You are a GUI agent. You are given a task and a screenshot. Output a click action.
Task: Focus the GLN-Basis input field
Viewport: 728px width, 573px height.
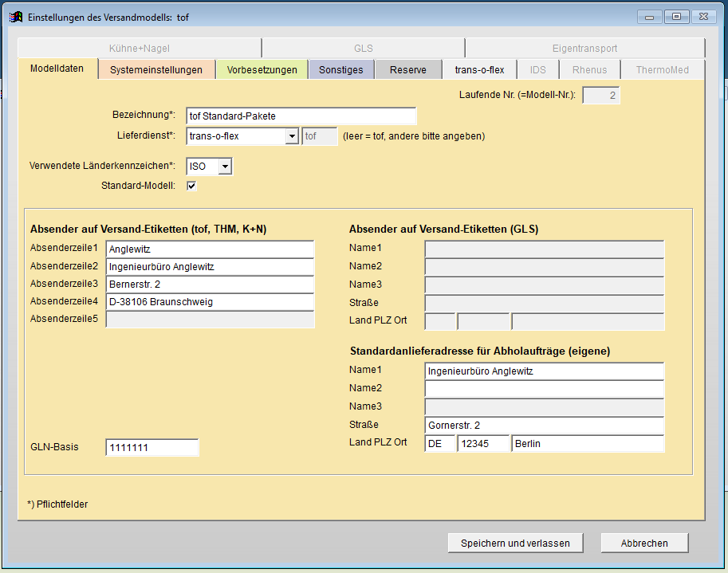pyautogui.click(x=152, y=448)
